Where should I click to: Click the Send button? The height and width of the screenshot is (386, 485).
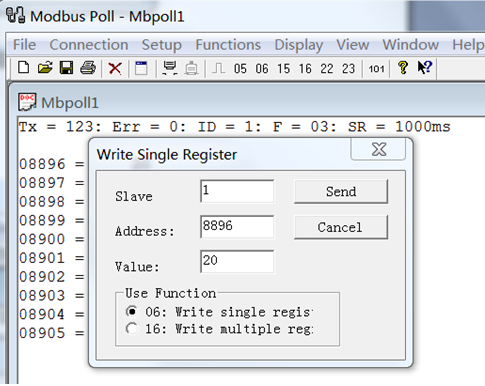[341, 191]
